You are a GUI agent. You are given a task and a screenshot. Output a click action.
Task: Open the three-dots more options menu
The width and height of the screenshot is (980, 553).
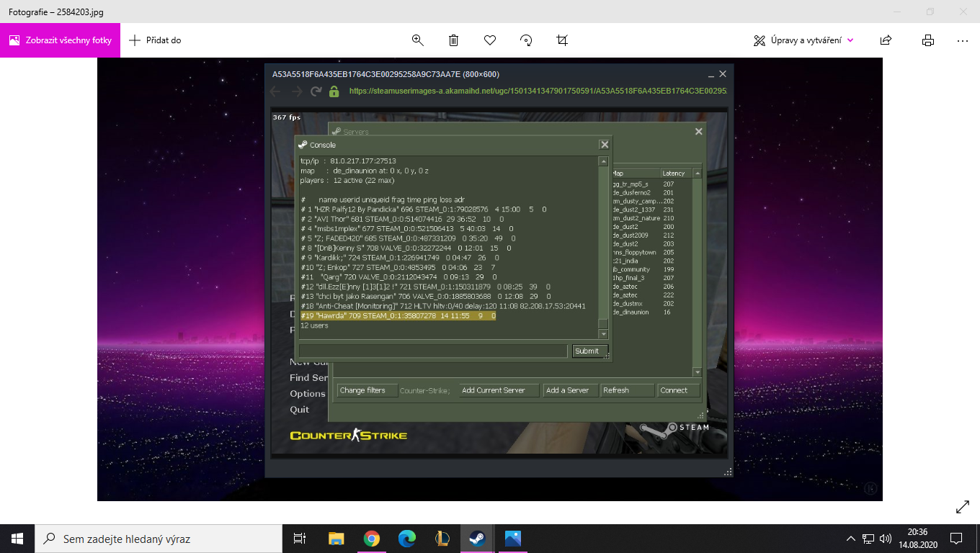click(963, 40)
